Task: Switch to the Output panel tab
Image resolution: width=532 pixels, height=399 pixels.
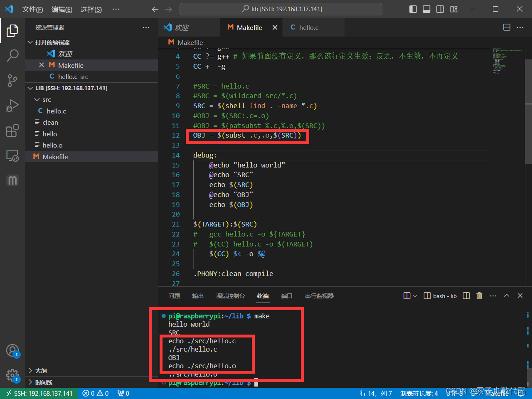Action: (198, 296)
